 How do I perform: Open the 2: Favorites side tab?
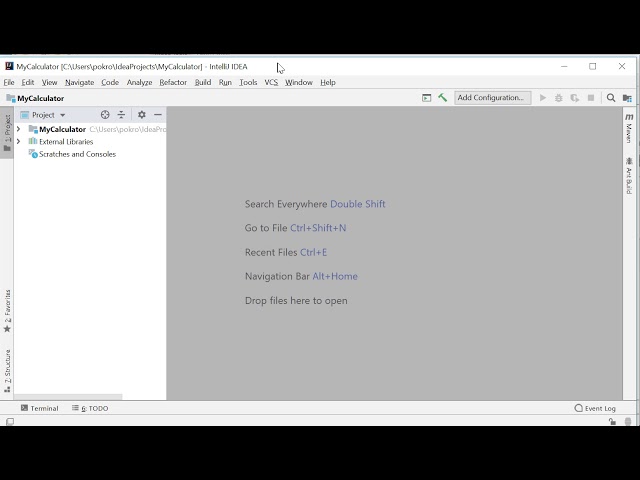tap(7, 311)
